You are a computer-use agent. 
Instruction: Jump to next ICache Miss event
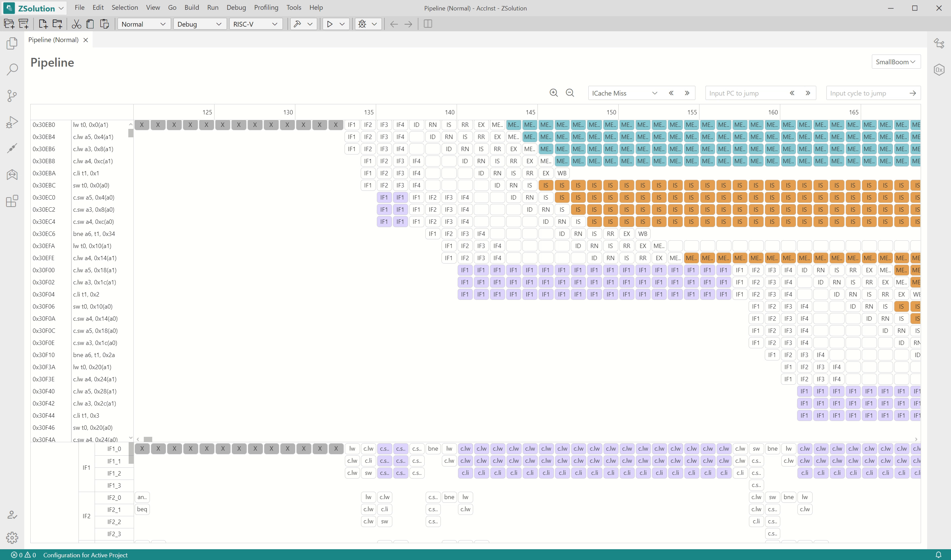pyautogui.click(x=687, y=93)
